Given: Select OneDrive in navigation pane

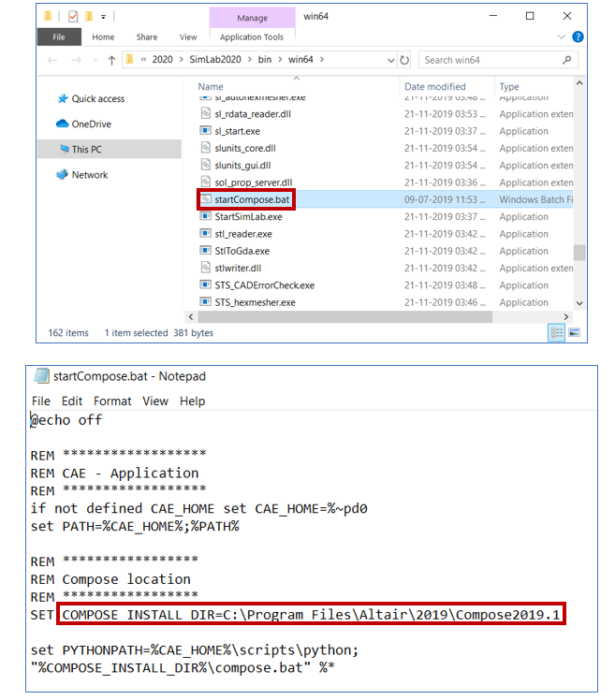Looking at the screenshot, I should (x=84, y=124).
